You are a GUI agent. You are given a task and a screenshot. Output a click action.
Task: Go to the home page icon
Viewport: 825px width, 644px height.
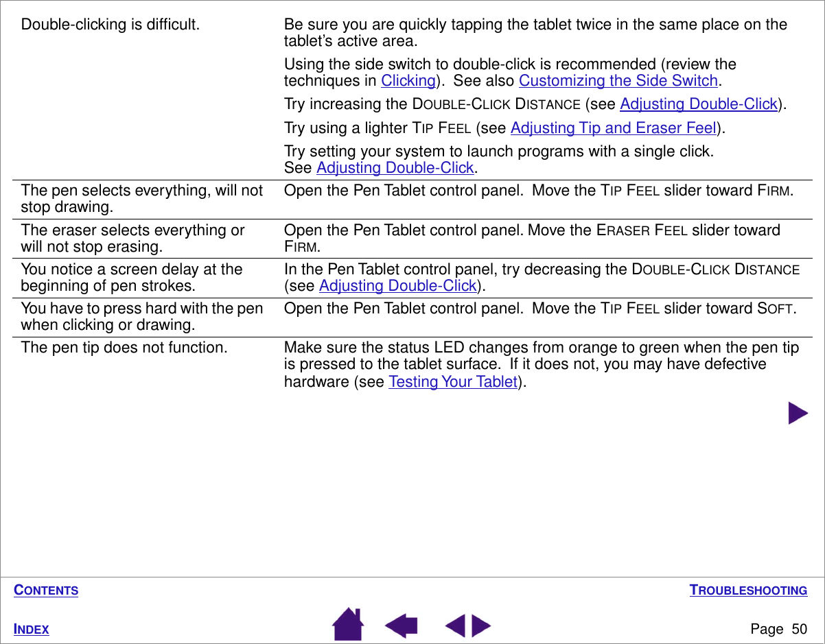[x=348, y=623]
